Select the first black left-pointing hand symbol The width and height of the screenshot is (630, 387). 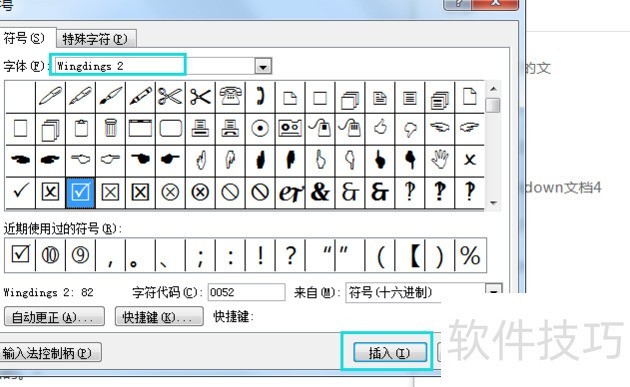coord(20,160)
